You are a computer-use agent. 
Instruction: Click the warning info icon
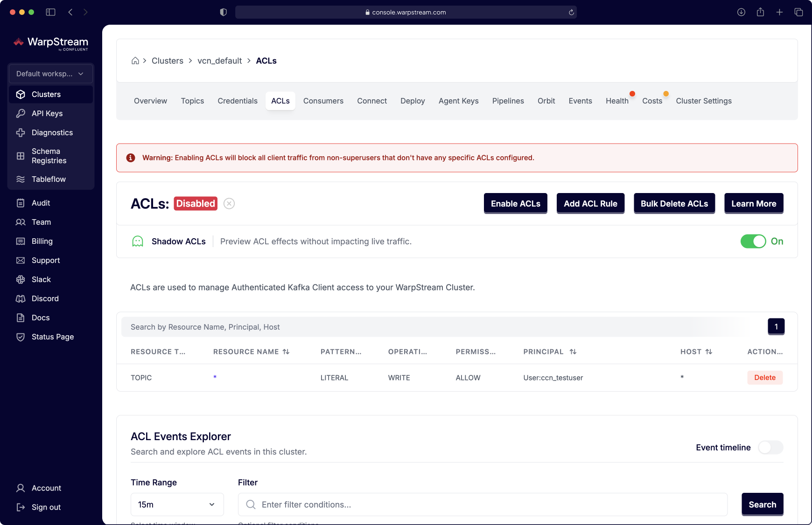(x=131, y=158)
